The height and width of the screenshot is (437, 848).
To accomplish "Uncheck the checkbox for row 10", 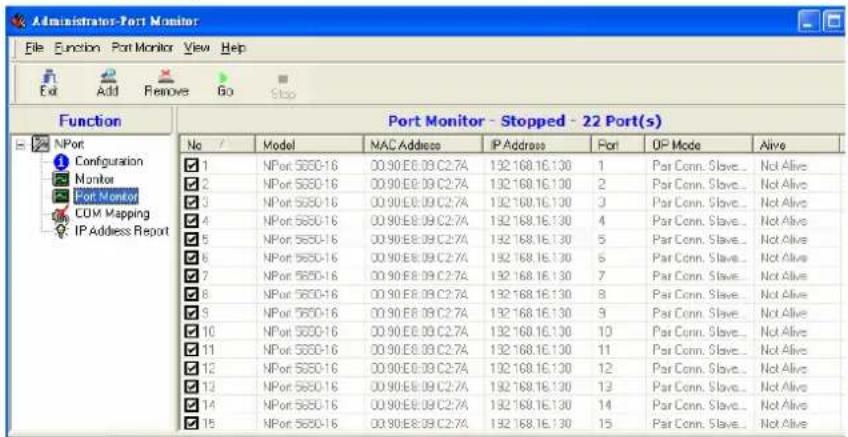I will tap(191, 332).
